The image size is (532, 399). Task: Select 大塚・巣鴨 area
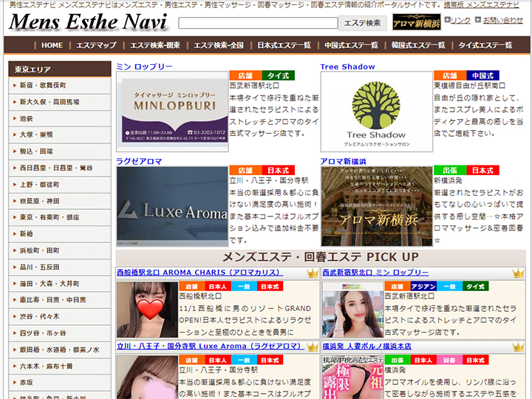pos(60,134)
